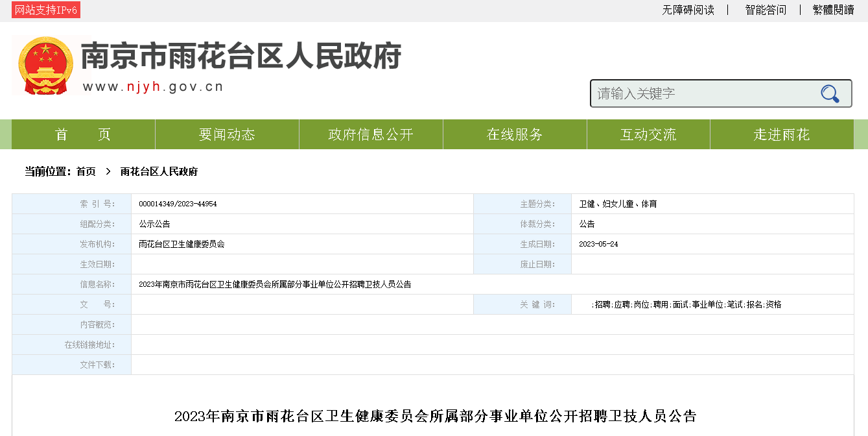Click the bold announcement heading for 2023年

point(435,417)
